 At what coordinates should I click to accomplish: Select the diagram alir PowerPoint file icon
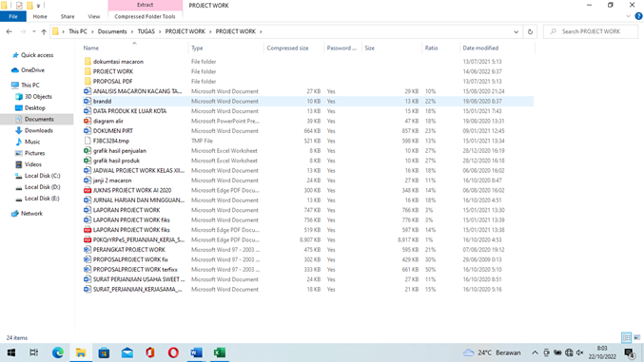[x=88, y=121]
